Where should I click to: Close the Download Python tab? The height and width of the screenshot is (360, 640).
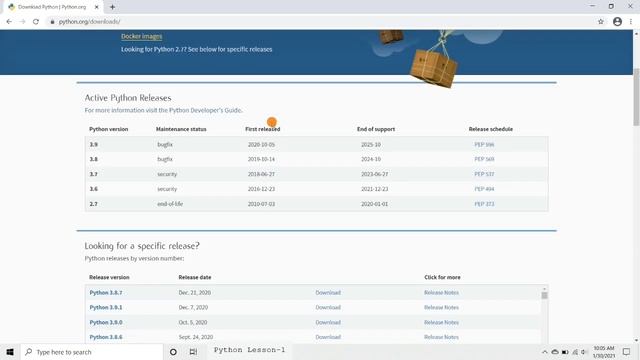click(x=97, y=7)
